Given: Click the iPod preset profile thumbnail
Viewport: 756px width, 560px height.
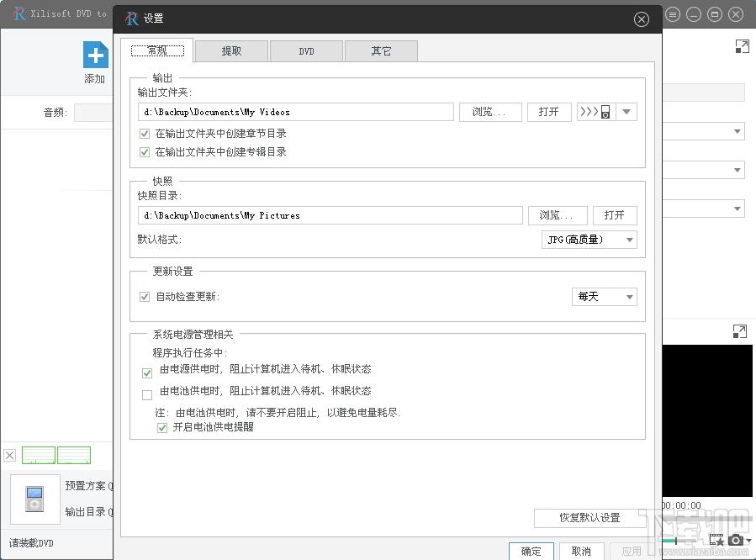Looking at the screenshot, I should tap(34, 499).
